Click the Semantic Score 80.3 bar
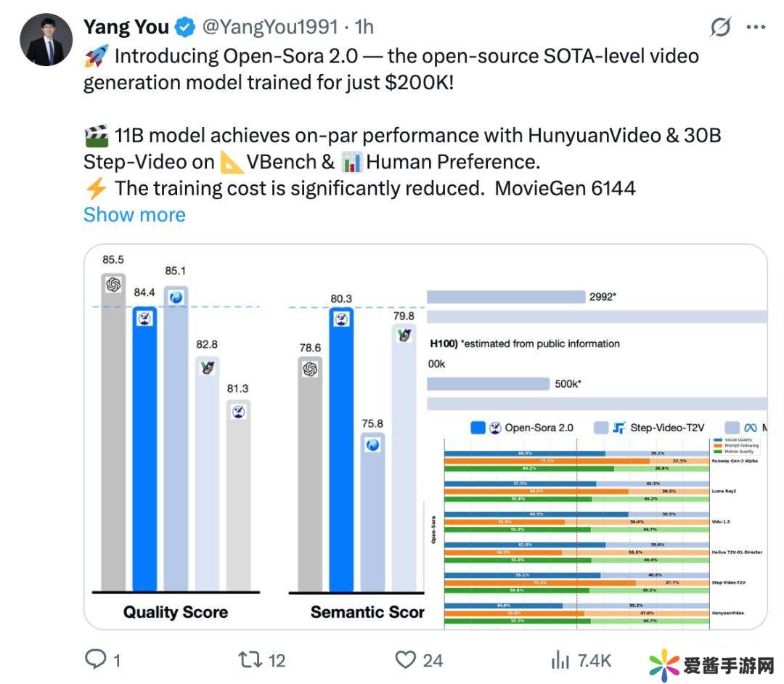The width and height of the screenshot is (784, 684). click(x=341, y=450)
